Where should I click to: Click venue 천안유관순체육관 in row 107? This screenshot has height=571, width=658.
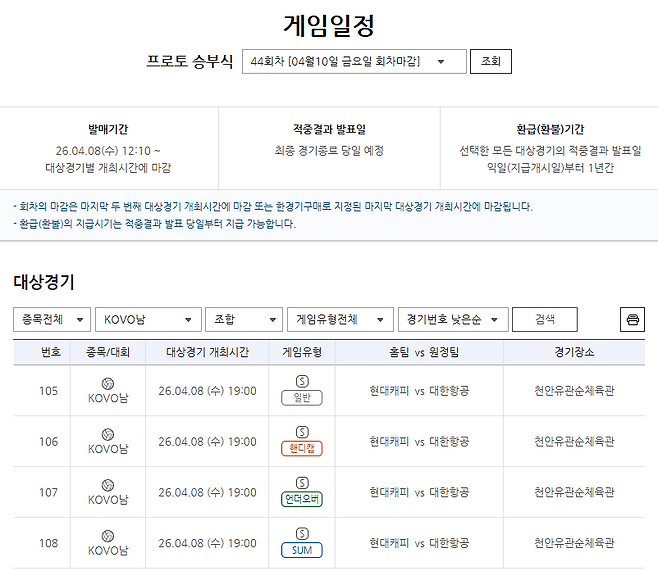click(x=574, y=493)
